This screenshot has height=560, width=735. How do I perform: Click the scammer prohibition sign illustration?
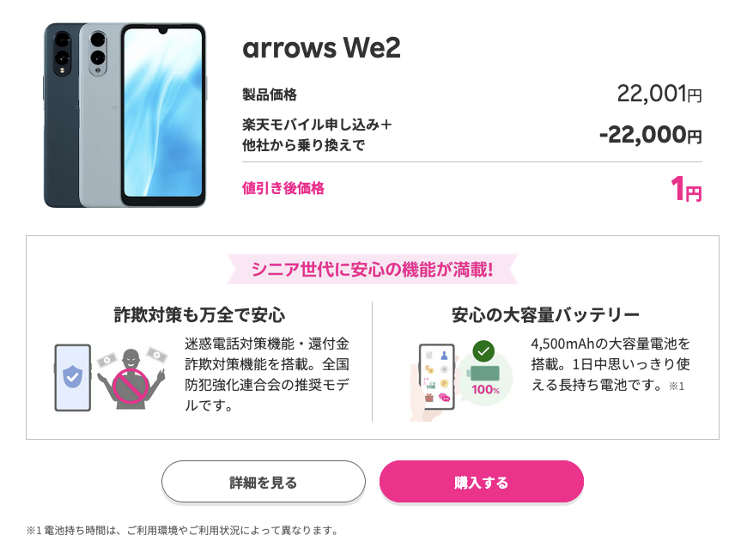tap(131, 379)
